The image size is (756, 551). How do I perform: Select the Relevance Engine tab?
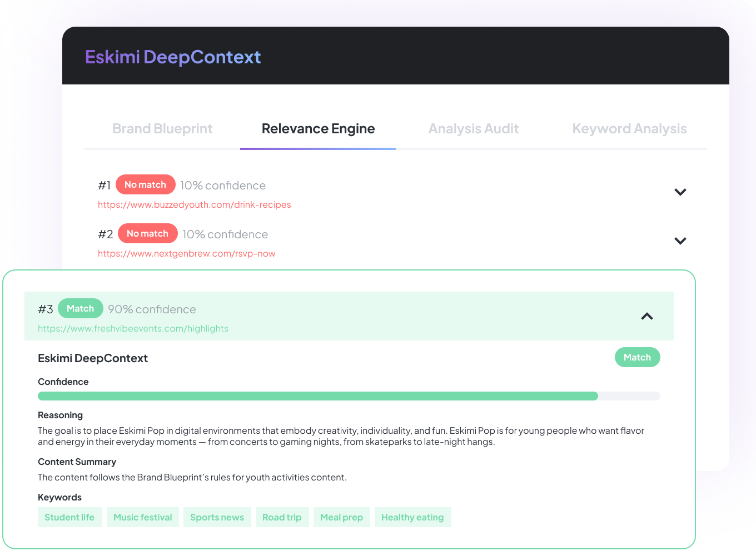pos(318,129)
